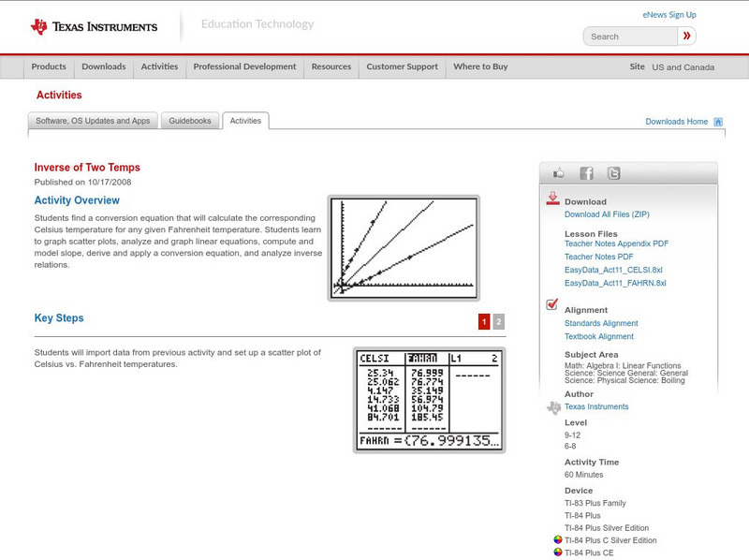The height and width of the screenshot is (560, 749).
Task: Submit search with the red arrow button
Action: 687,36
